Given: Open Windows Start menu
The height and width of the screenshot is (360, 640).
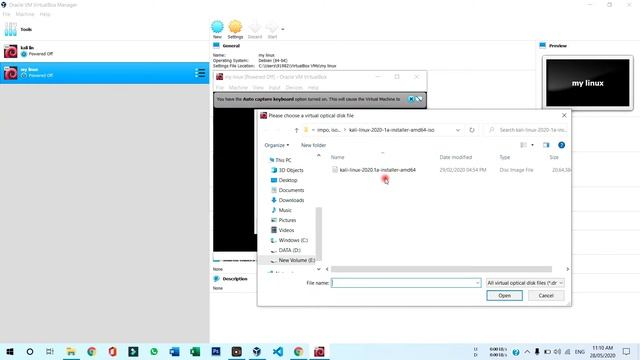Looking at the screenshot, I should pos(10,351).
